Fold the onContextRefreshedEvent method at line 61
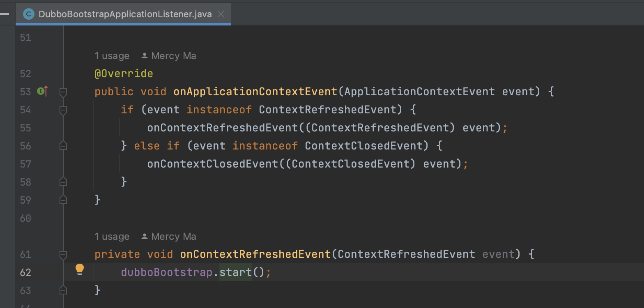This screenshot has height=308, width=644. (63, 254)
